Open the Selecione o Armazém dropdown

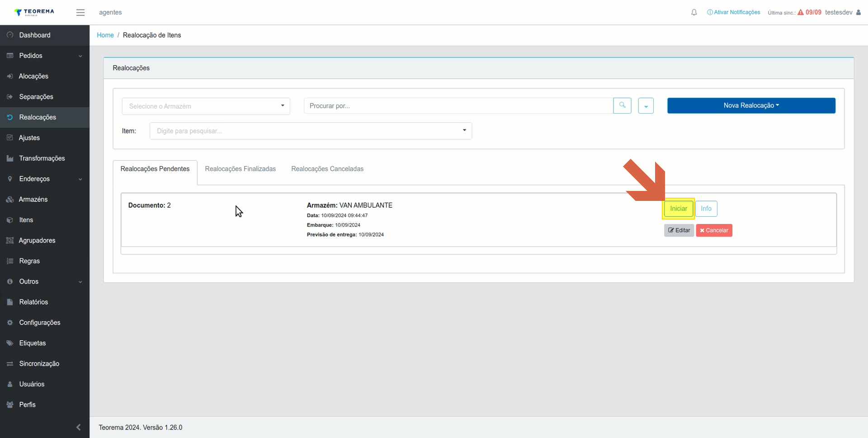pos(206,106)
